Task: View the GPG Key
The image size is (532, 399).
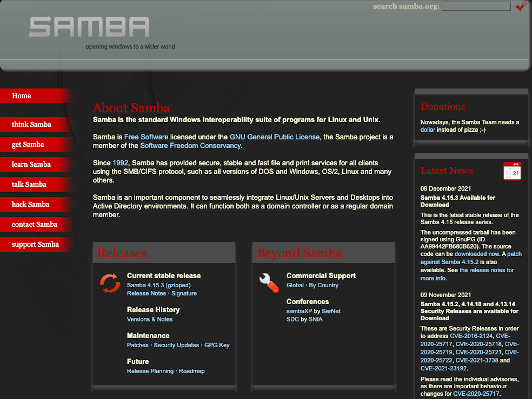Action: pyautogui.click(x=217, y=345)
